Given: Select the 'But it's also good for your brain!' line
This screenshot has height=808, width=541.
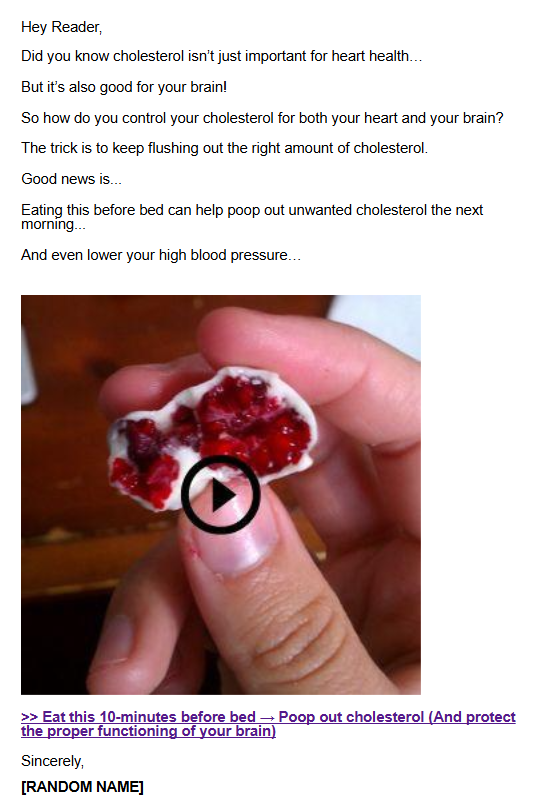Looking at the screenshot, I should click(124, 87).
